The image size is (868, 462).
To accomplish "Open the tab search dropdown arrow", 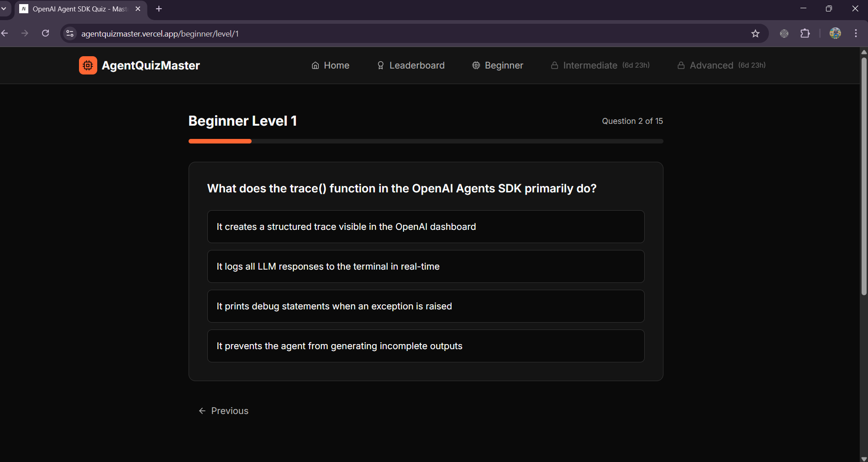I will point(4,9).
